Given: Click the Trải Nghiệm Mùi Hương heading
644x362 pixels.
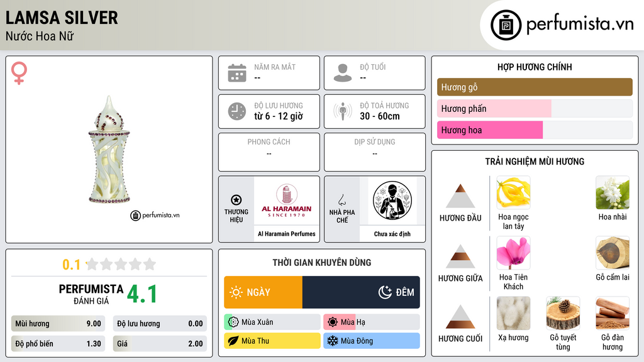Looking at the screenshot, I should tap(535, 162).
